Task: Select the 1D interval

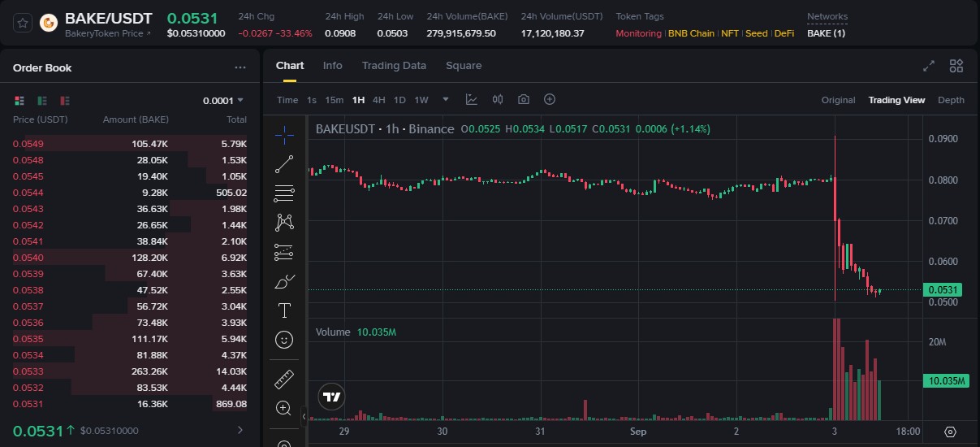Action: (399, 100)
